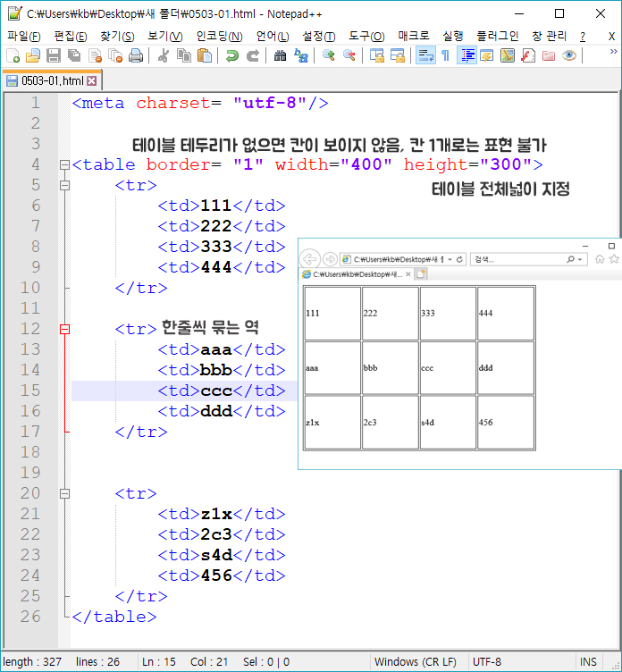622x672 pixels.
Task: Open the 보기(V) menu
Action: (165, 36)
